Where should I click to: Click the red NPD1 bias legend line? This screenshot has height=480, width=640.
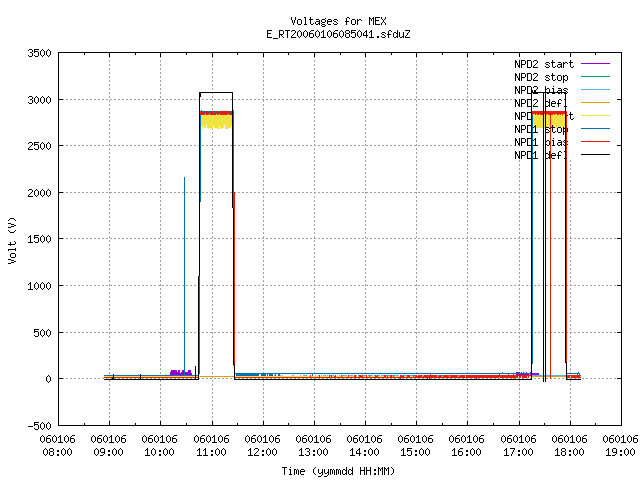coord(595,142)
